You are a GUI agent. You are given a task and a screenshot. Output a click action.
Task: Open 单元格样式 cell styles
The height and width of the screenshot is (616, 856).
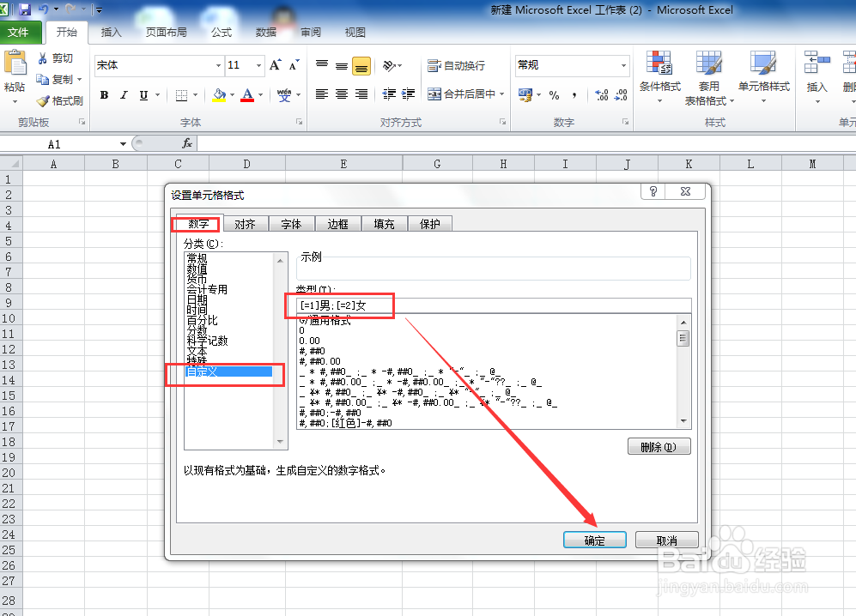click(x=764, y=77)
